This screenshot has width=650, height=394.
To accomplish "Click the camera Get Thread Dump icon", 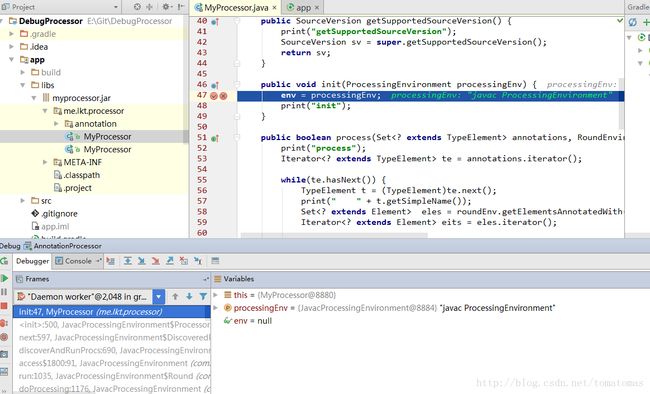I will (x=4, y=355).
